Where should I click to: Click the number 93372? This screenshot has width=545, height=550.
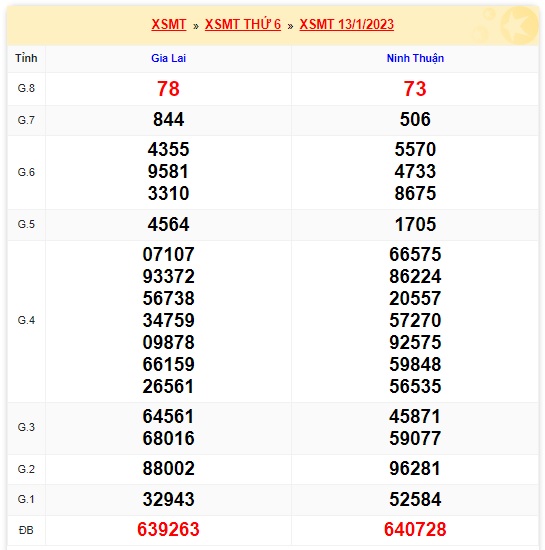point(168,277)
